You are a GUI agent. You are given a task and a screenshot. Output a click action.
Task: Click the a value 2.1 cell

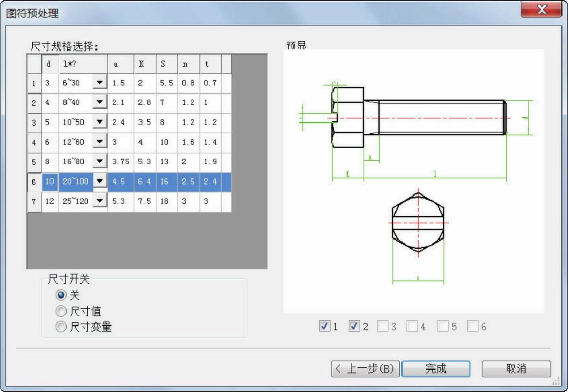coord(121,103)
